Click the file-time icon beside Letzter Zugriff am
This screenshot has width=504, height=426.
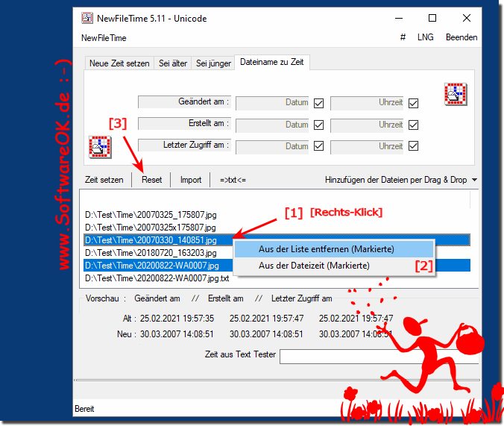[x=100, y=147]
